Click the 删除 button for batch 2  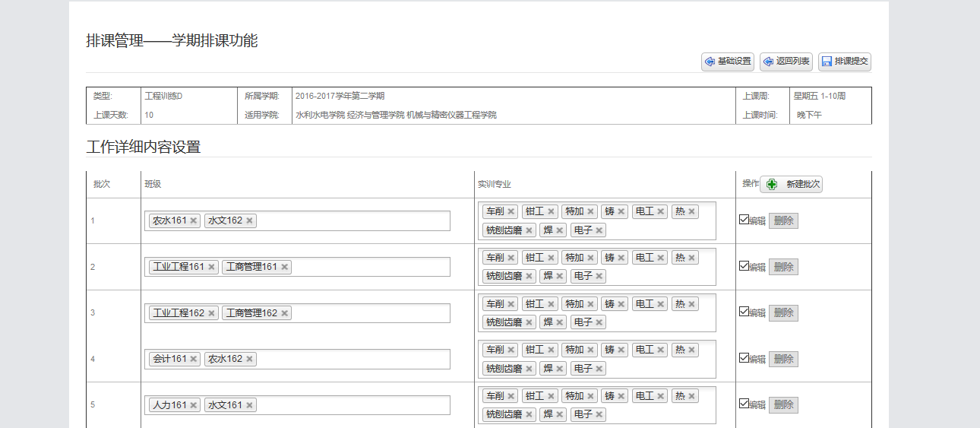point(783,267)
